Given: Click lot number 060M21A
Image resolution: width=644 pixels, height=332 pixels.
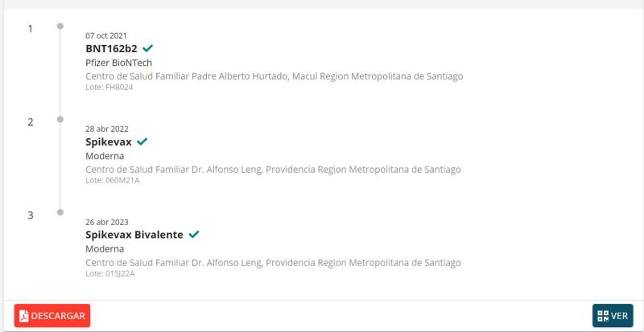Looking at the screenshot, I should click(x=112, y=180).
